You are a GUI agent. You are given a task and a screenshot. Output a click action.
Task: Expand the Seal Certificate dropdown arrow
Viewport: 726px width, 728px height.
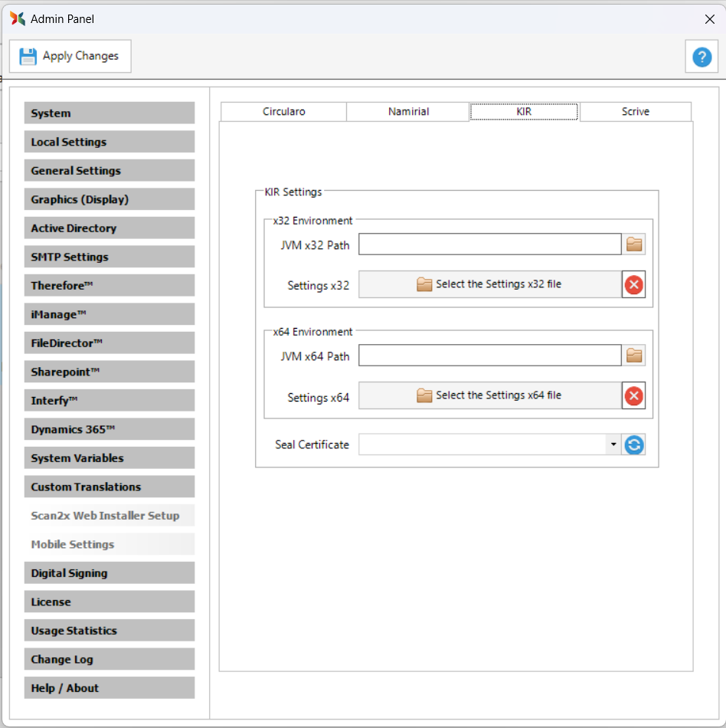(613, 444)
